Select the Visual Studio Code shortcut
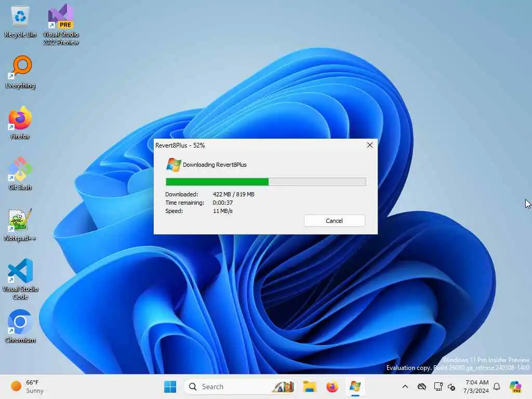The height and width of the screenshot is (399, 532). pos(20,279)
